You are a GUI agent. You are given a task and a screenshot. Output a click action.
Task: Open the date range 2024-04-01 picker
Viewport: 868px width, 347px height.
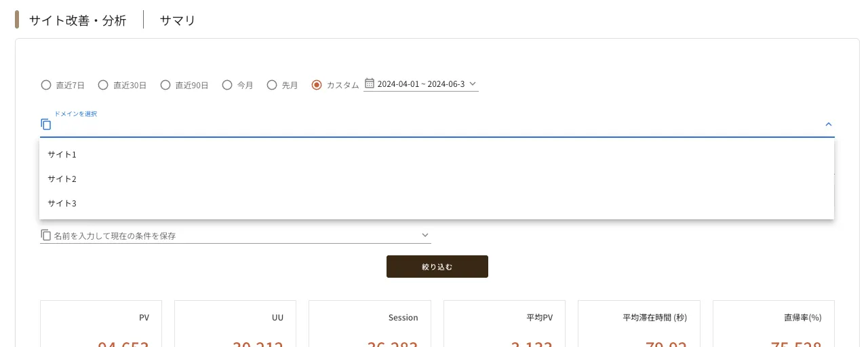tap(421, 84)
